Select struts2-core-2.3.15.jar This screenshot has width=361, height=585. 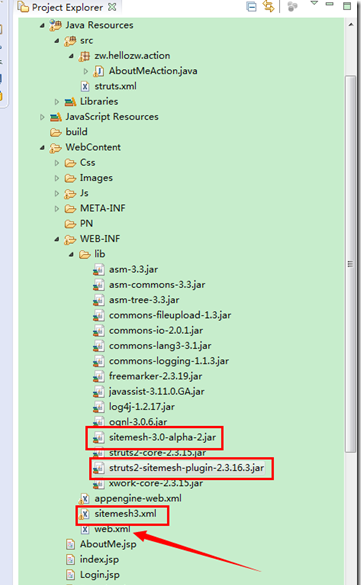pos(157,453)
